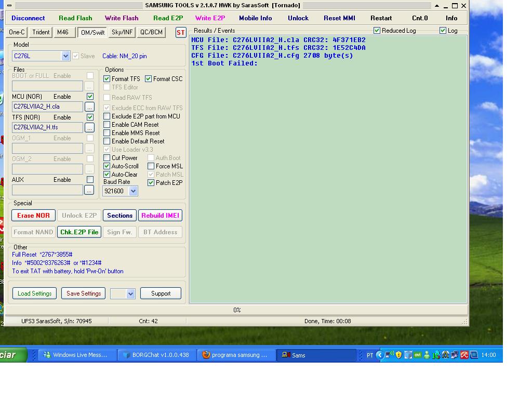Show hidden tray icons with the chevron
This screenshot has width=532, height=399.
380,355
